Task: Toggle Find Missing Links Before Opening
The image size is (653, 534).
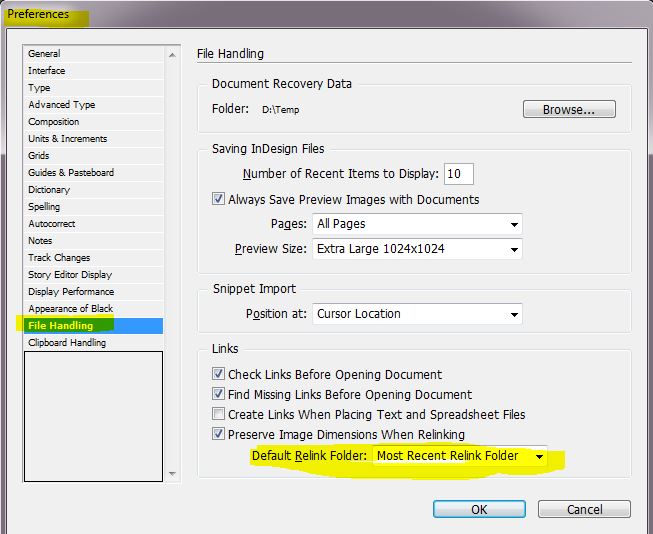Action: click(x=218, y=394)
